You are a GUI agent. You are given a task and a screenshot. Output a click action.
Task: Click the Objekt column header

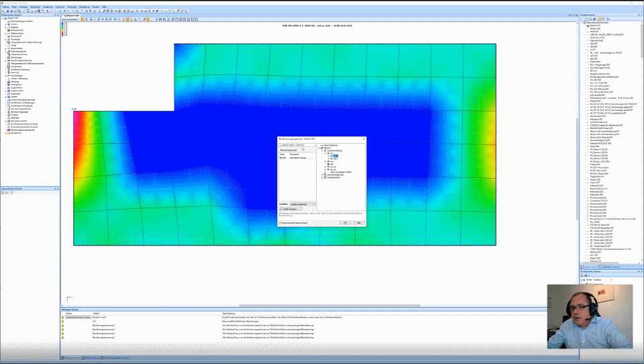96,314
